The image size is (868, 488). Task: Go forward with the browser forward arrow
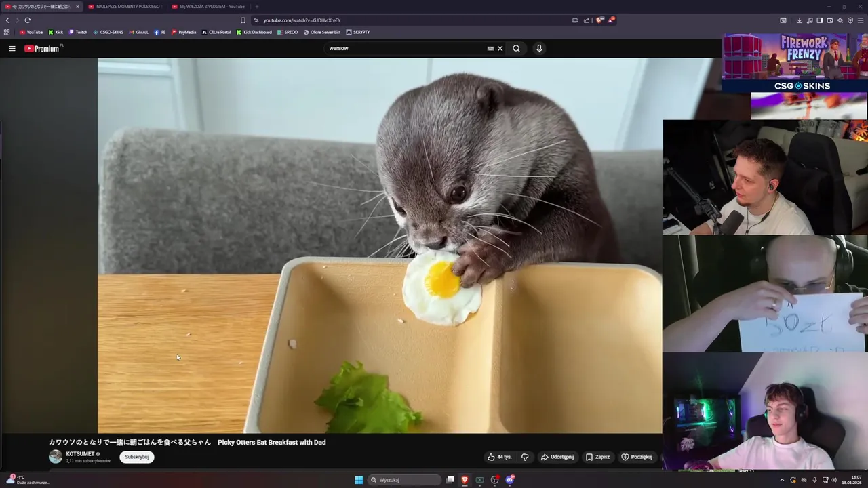click(17, 20)
